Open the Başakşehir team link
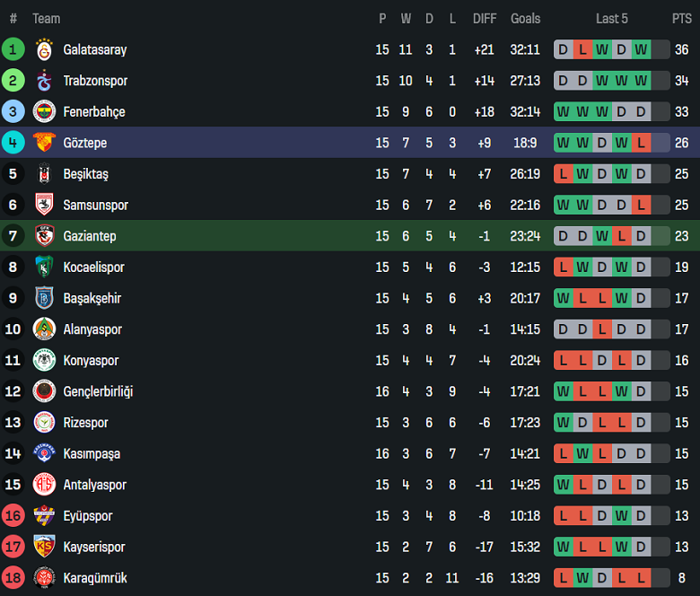This screenshot has height=596, width=700. tap(92, 298)
